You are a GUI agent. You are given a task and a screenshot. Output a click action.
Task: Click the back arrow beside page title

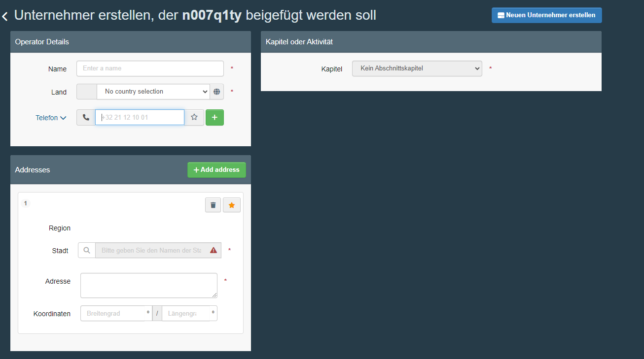point(5,17)
